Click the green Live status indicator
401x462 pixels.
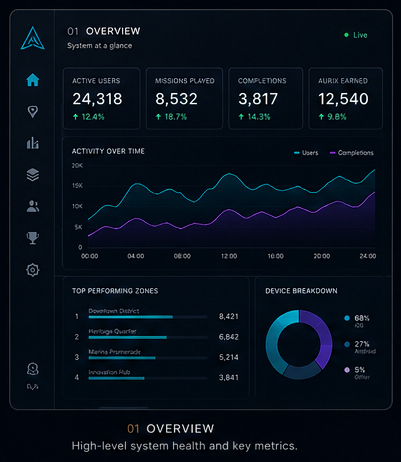point(356,35)
